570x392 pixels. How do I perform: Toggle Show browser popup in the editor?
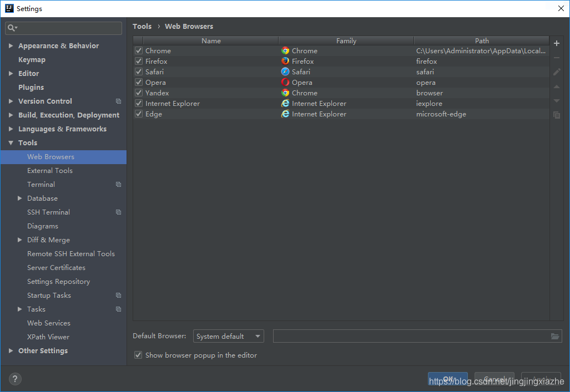138,355
